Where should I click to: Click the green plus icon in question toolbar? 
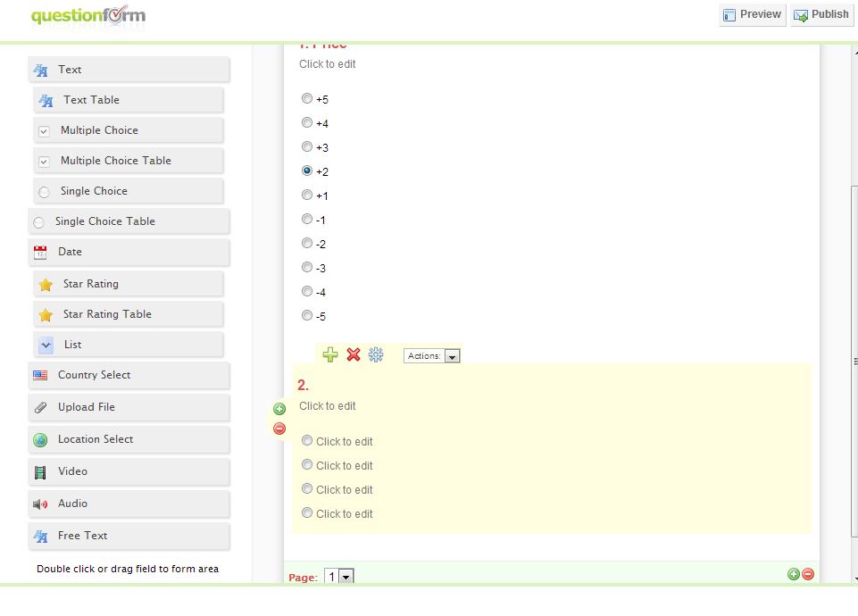click(330, 354)
